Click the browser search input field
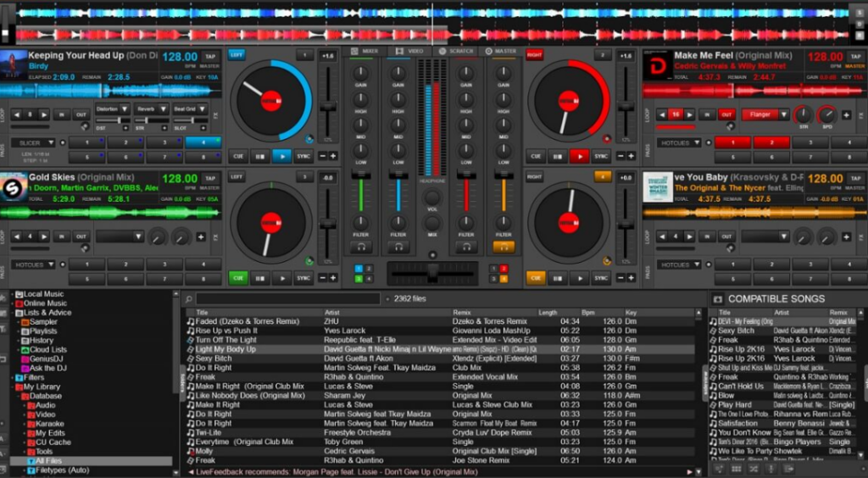Image resolution: width=868 pixels, height=478 pixels. coord(288,299)
